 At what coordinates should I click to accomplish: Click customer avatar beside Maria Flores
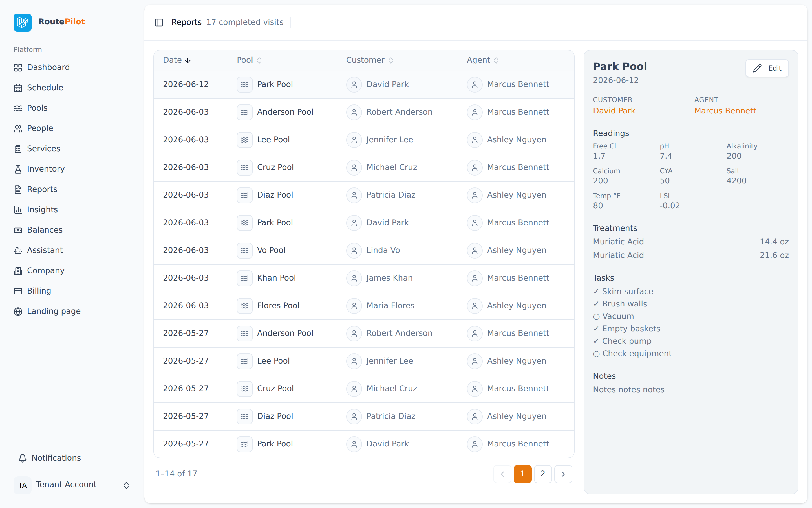(x=354, y=306)
